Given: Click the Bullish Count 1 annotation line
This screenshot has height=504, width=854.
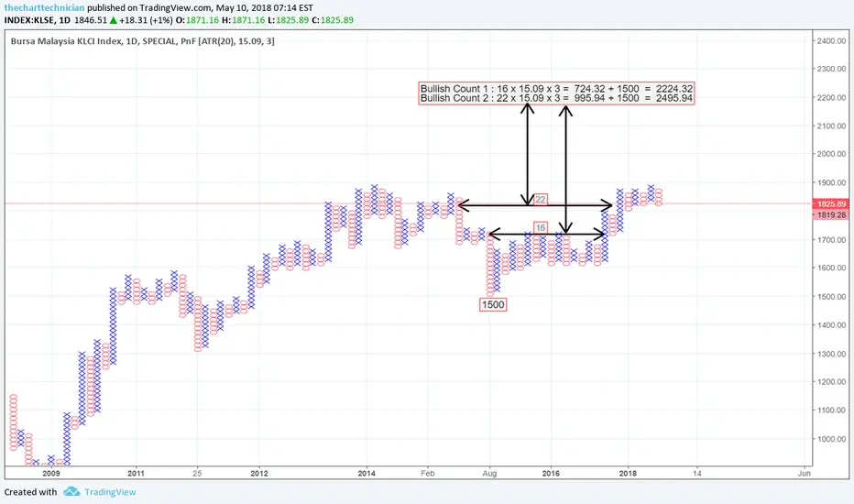Looking at the screenshot, I should pyautogui.click(x=556, y=89).
